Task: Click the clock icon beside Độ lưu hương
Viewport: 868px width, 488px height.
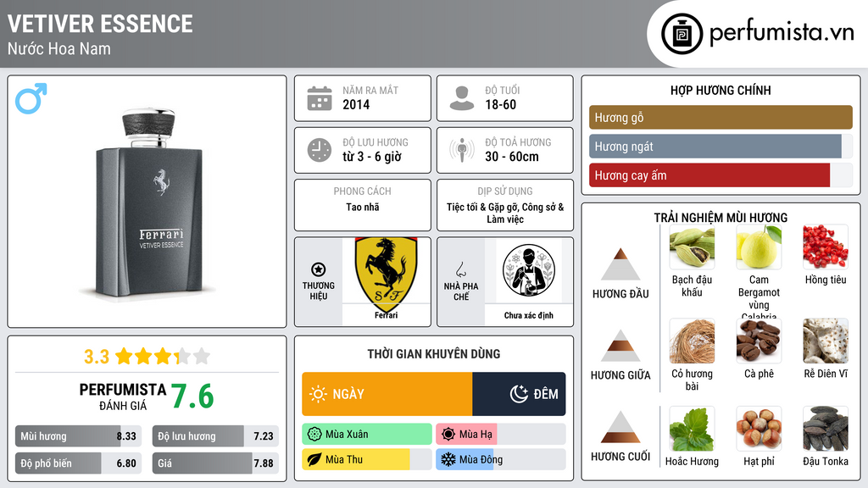Action: pos(320,150)
